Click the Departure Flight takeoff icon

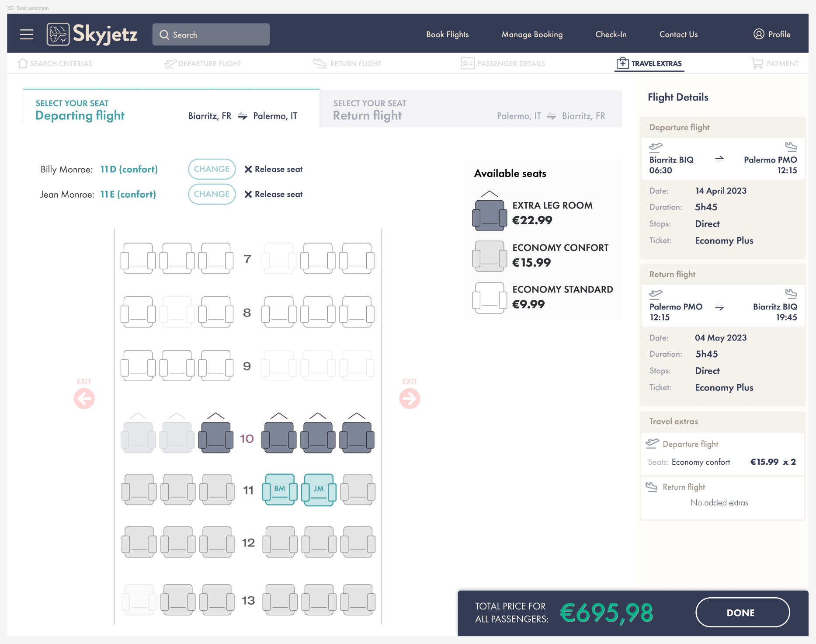[170, 63]
